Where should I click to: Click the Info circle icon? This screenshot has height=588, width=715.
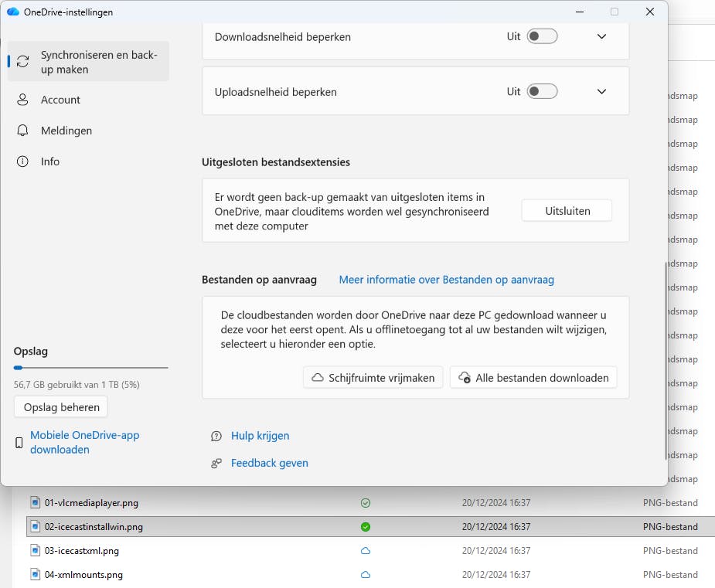tap(23, 161)
